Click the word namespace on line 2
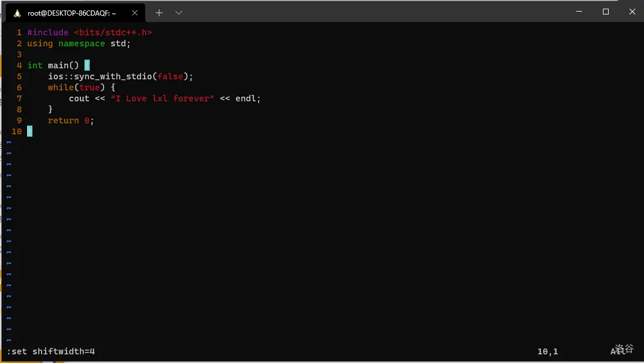 [82, 43]
